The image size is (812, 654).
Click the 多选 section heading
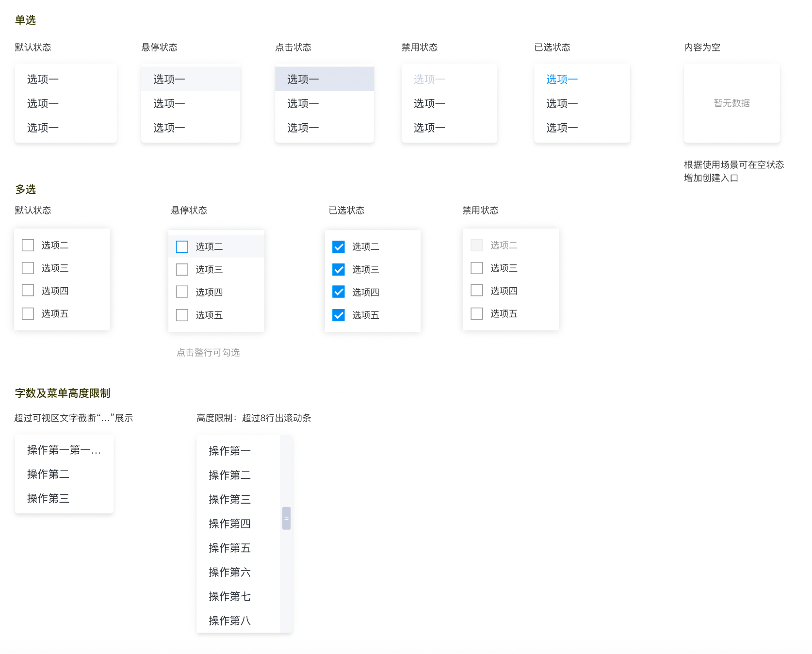26,189
